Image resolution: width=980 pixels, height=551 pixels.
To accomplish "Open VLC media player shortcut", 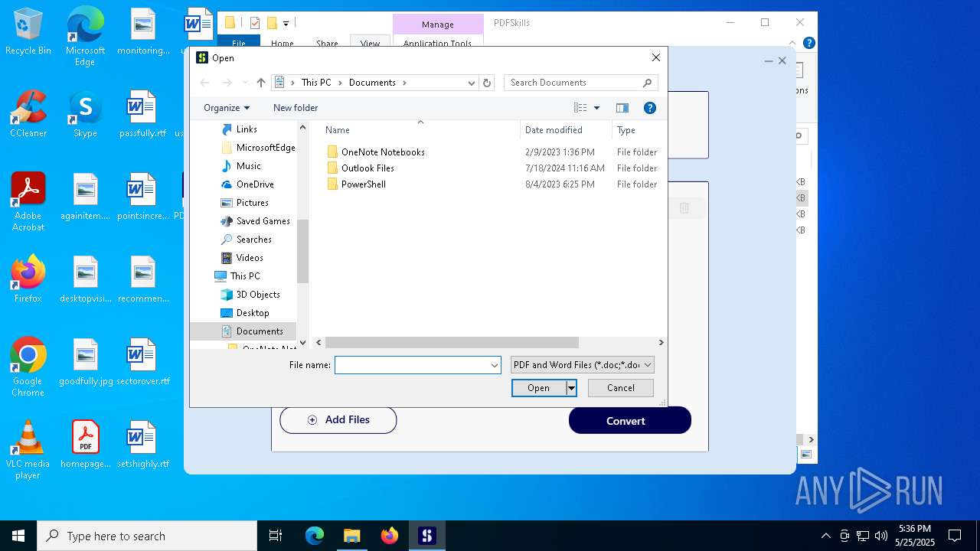I will point(28,450).
